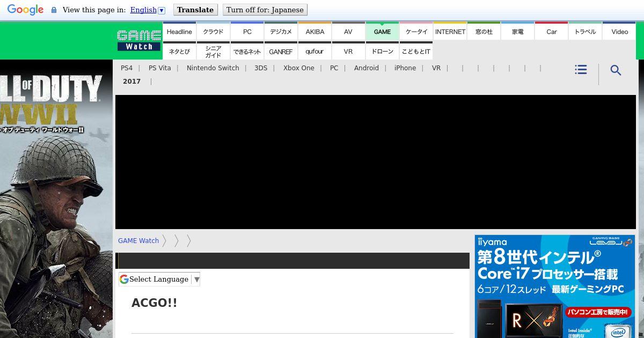Open the INTERNET tab

pos(450,31)
